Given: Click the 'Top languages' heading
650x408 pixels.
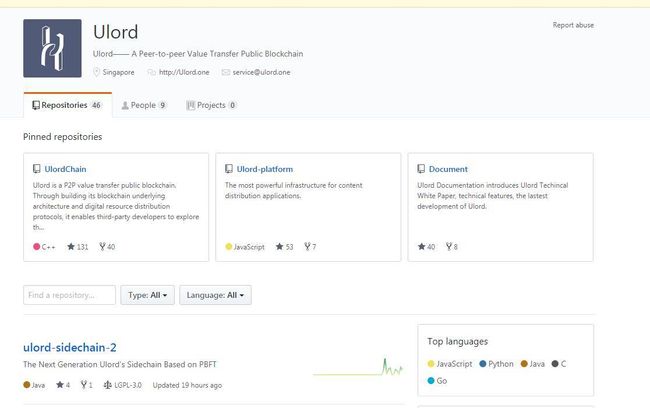Looking at the screenshot, I should pos(458,342).
